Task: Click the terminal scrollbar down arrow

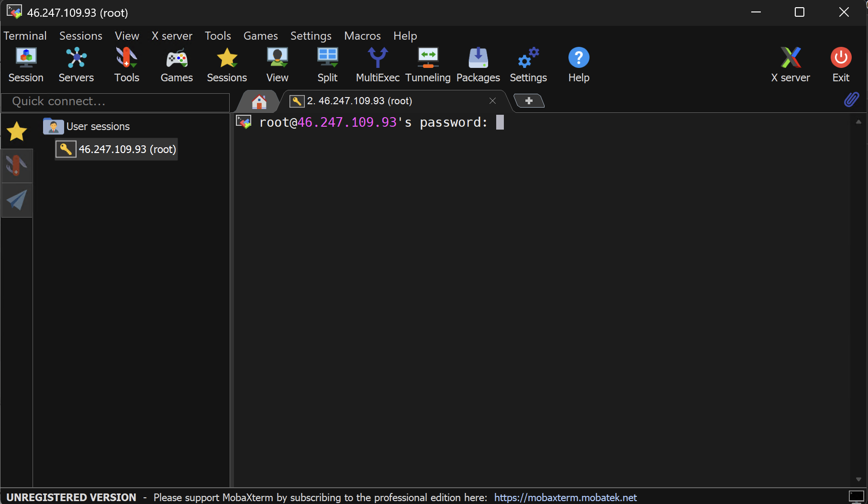Action: click(858, 479)
